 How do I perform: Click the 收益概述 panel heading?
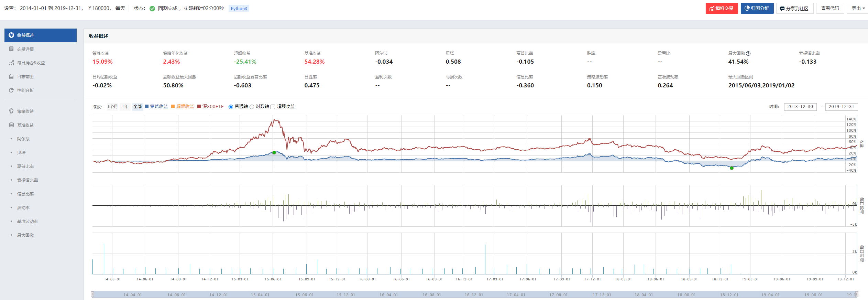99,36
